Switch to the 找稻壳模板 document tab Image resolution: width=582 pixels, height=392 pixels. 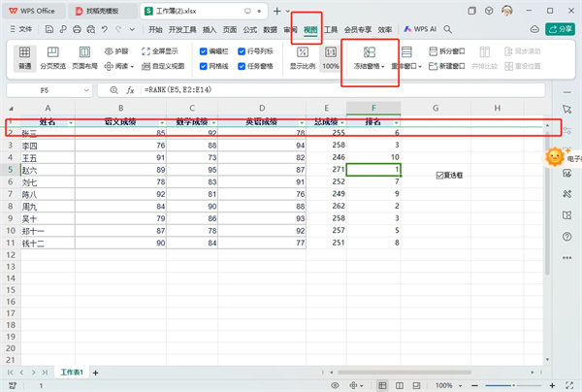click(102, 11)
